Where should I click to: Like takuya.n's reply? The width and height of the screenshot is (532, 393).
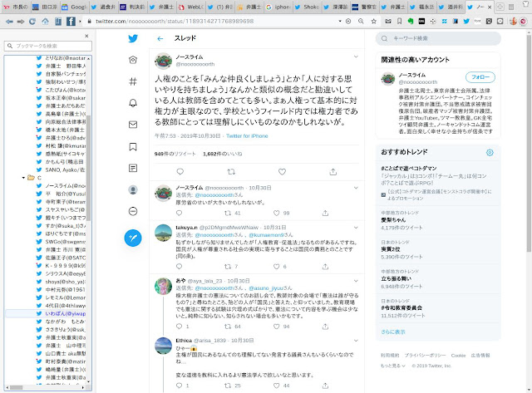point(277,267)
